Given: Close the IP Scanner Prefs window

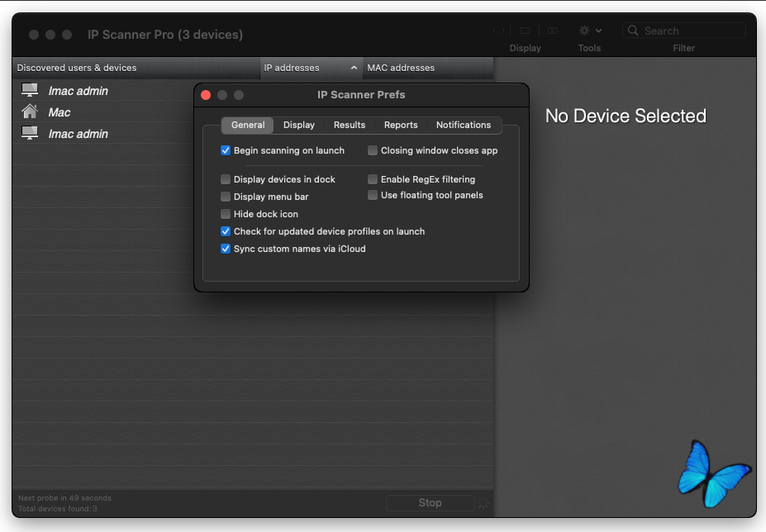Looking at the screenshot, I should point(206,95).
